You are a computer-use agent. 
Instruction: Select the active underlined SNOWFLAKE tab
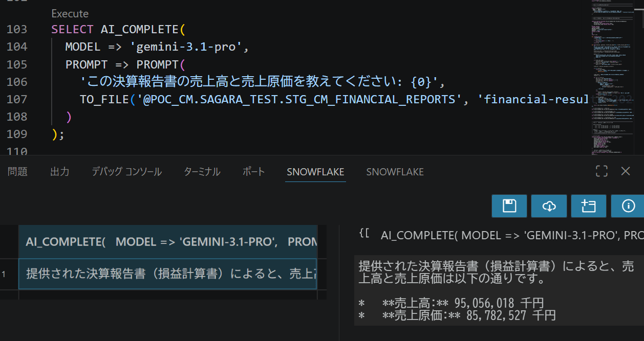(316, 172)
